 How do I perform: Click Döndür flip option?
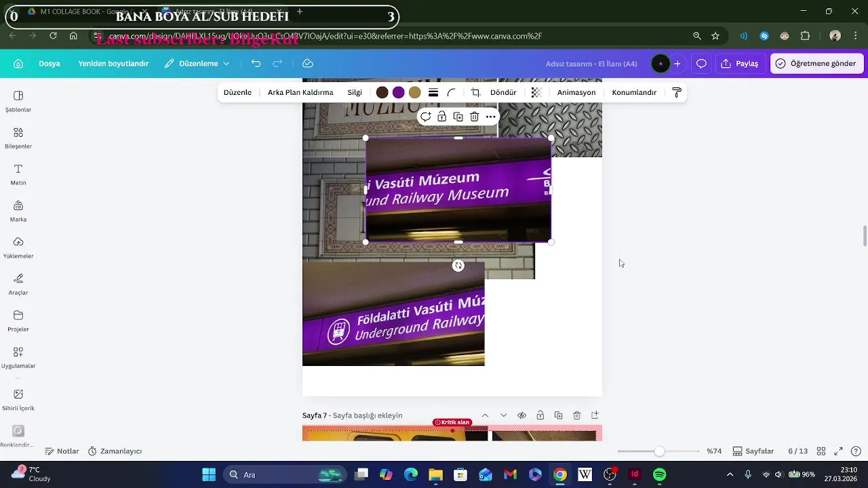503,93
